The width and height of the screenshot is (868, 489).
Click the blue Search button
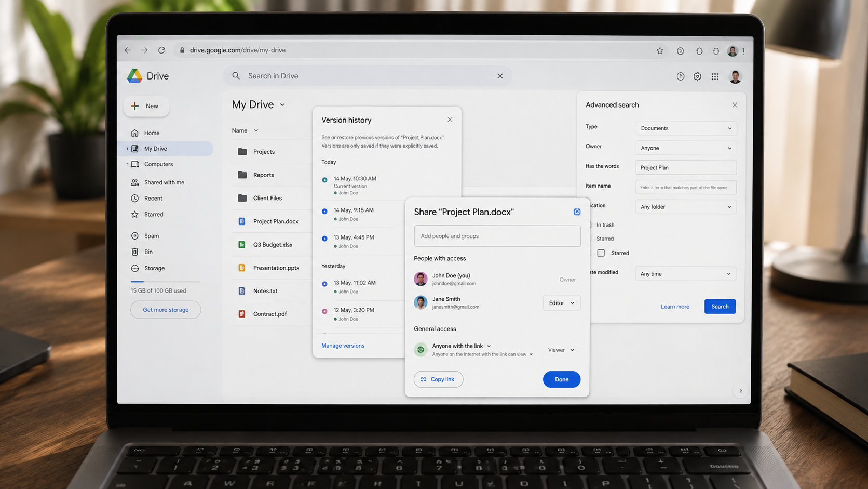(720, 307)
